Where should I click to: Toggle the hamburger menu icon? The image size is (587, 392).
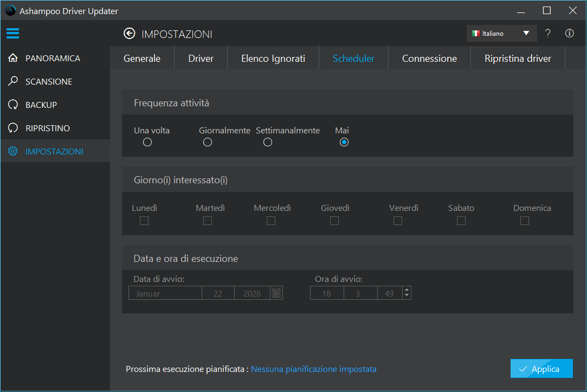click(13, 34)
